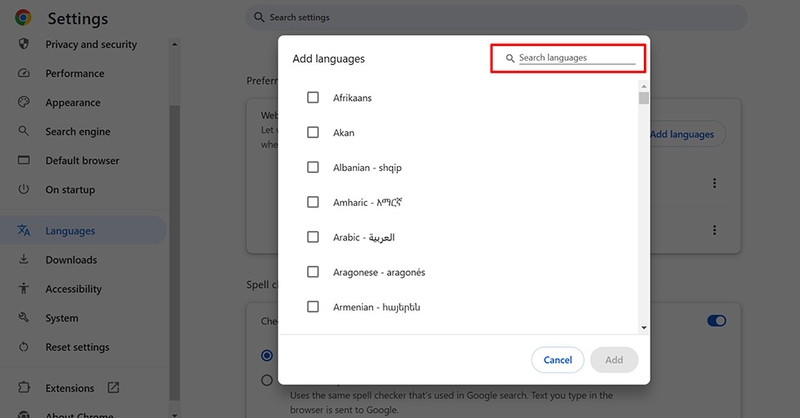Select the unselected enhanced spell check radio button
The height and width of the screenshot is (418, 800).
click(x=267, y=380)
